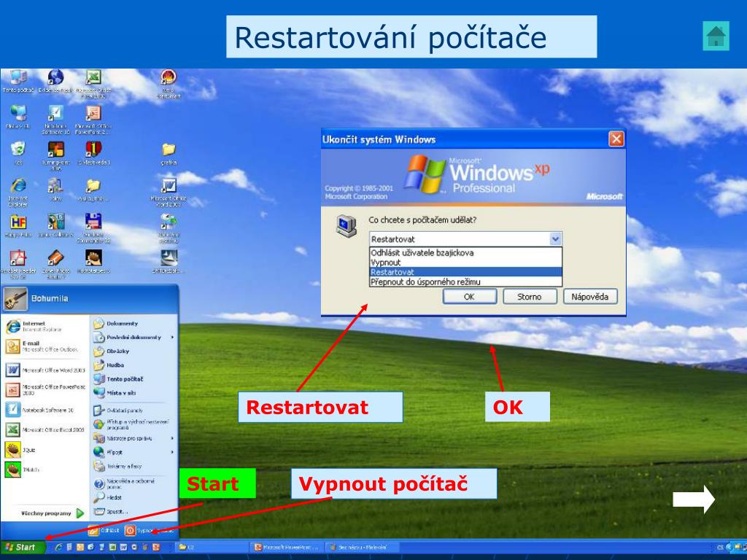The image size is (747, 560).
Task: Launch the TurningPoint desktop shortcut
Action: point(55,155)
